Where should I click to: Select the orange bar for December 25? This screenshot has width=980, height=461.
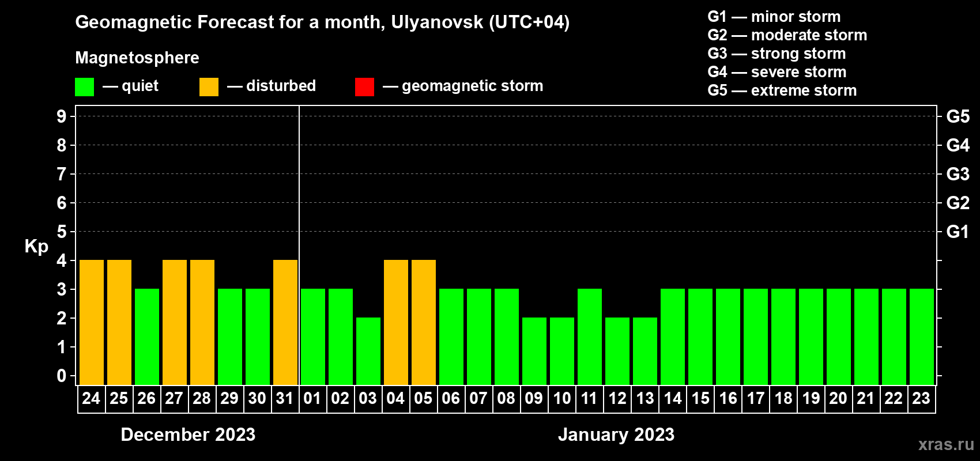(x=119, y=323)
